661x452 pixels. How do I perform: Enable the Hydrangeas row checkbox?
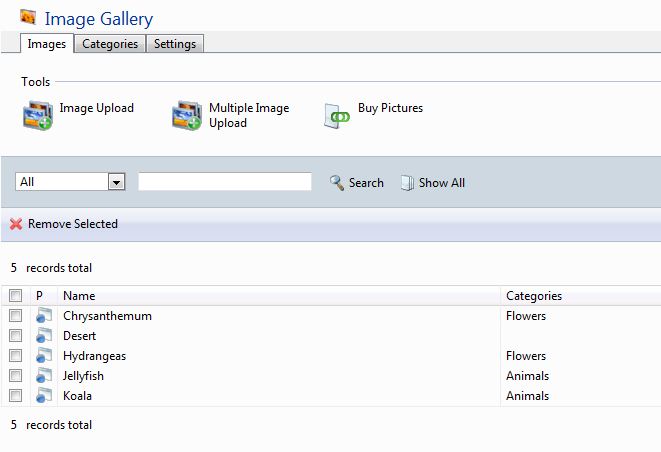pyautogui.click(x=15, y=356)
